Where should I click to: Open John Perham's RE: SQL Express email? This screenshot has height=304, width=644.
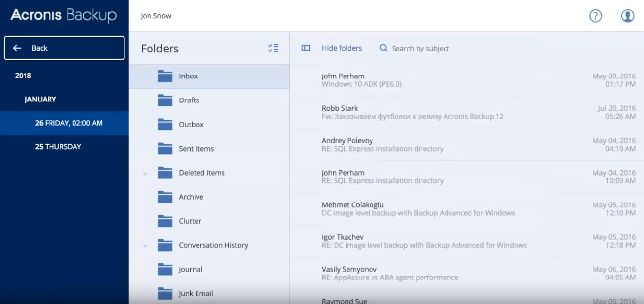467,177
